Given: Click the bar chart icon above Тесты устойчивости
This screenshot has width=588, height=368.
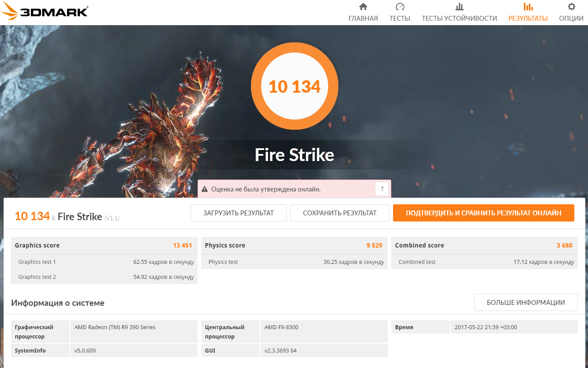Looking at the screenshot, I should 459,7.
